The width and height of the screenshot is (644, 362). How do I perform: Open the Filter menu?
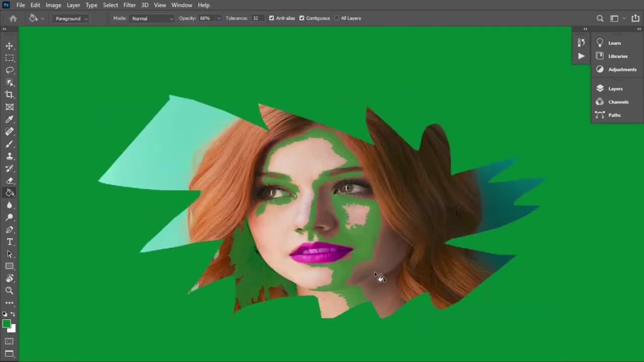(x=129, y=5)
